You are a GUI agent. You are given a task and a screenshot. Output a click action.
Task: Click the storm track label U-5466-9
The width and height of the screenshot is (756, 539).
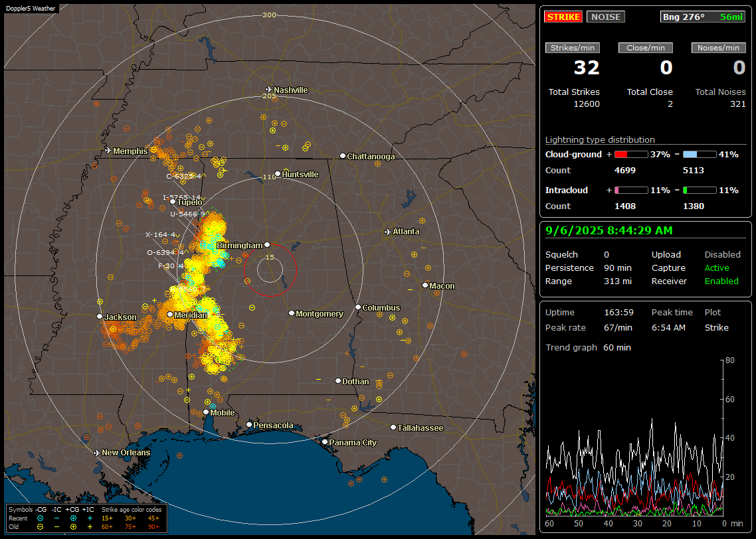point(187,214)
